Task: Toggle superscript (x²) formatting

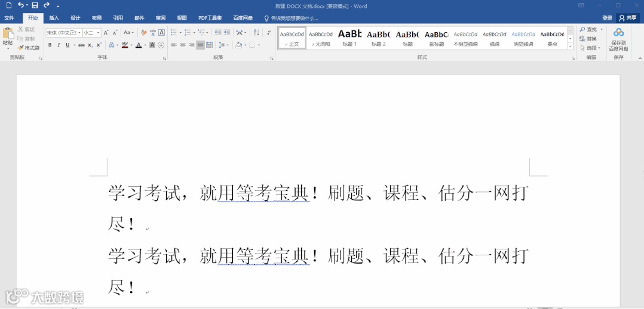Action: tap(99, 45)
